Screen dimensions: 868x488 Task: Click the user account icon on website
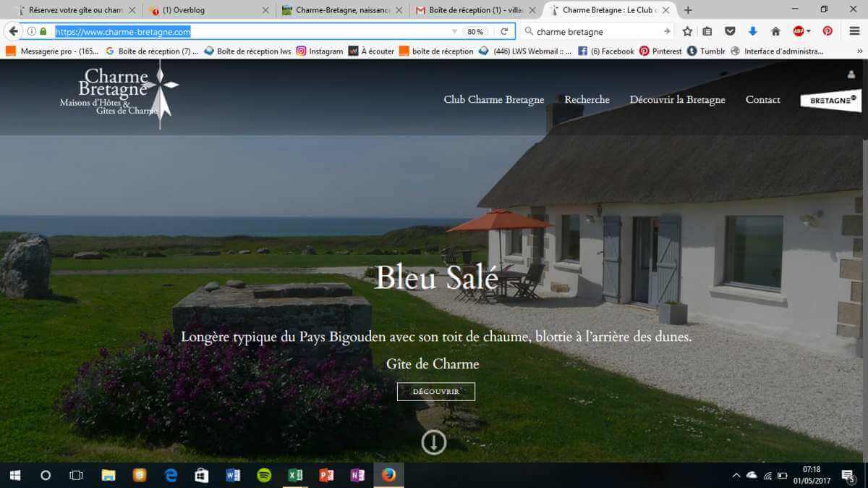pos(851,75)
